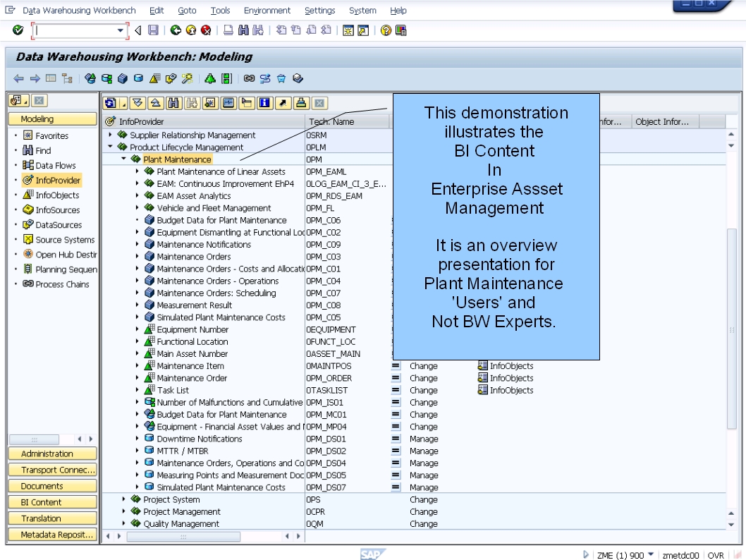Open the Environment menu

(x=267, y=11)
